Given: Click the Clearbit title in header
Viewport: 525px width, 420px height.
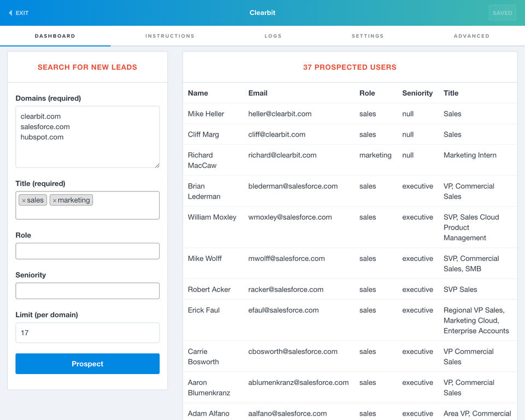Looking at the screenshot, I should coord(262,13).
